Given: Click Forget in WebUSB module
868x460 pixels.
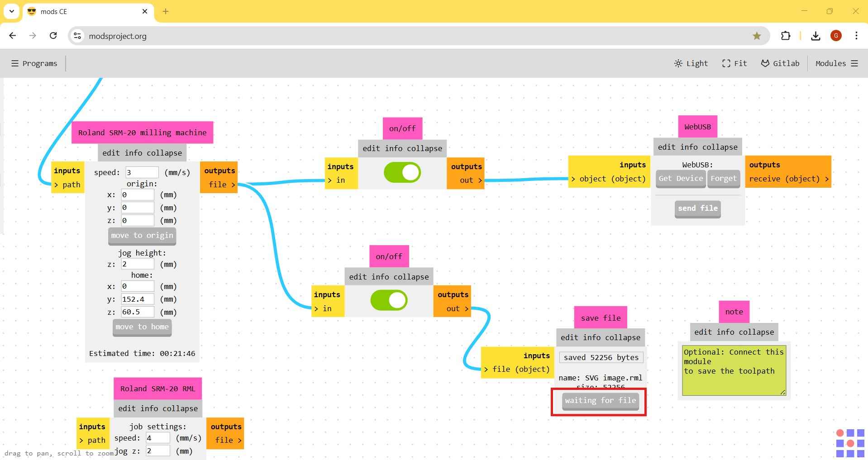Looking at the screenshot, I should [724, 179].
